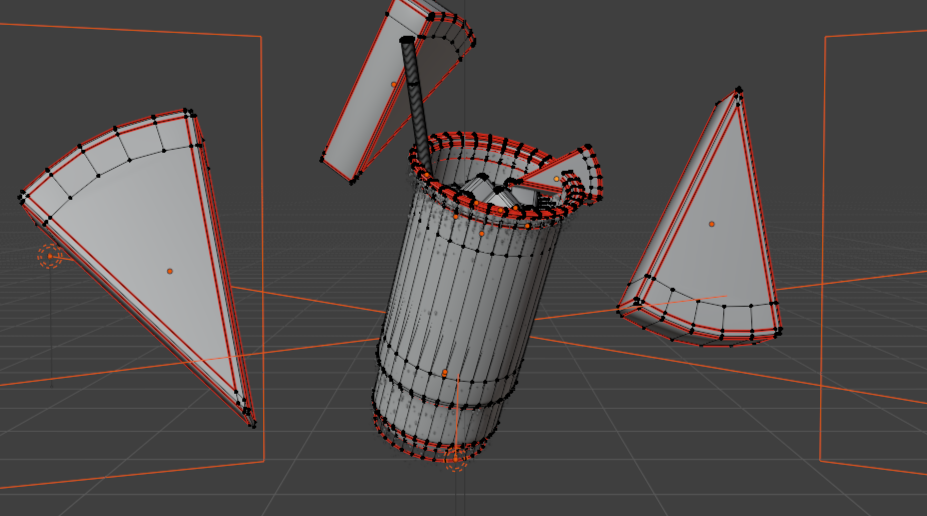This screenshot has height=516, width=927.
Task: Click the origin dot on cup's lower body
Action: point(445,372)
